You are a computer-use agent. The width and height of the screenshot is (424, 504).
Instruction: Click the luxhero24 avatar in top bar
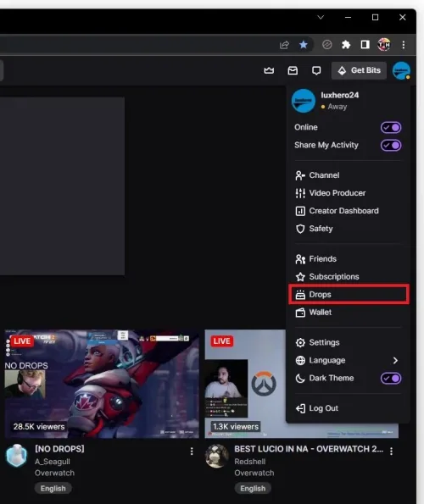click(x=401, y=70)
